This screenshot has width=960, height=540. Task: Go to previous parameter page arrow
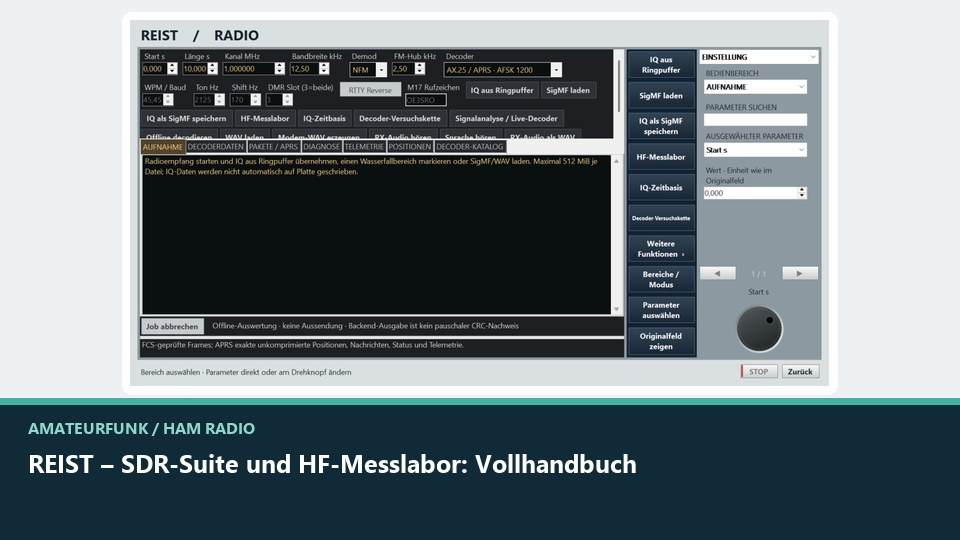click(718, 274)
